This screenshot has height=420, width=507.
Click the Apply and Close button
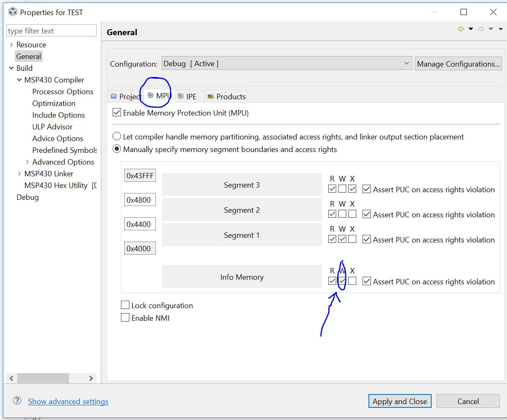coord(399,401)
